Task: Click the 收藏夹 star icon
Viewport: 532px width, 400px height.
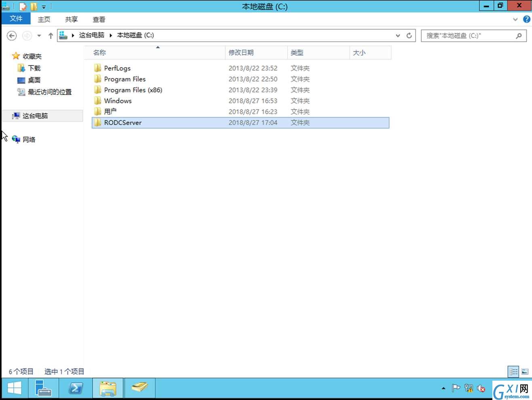Action: (x=16, y=56)
